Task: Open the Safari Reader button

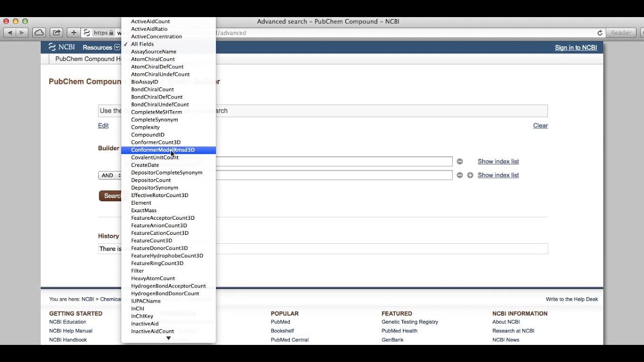Action: pyautogui.click(x=621, y=33)
